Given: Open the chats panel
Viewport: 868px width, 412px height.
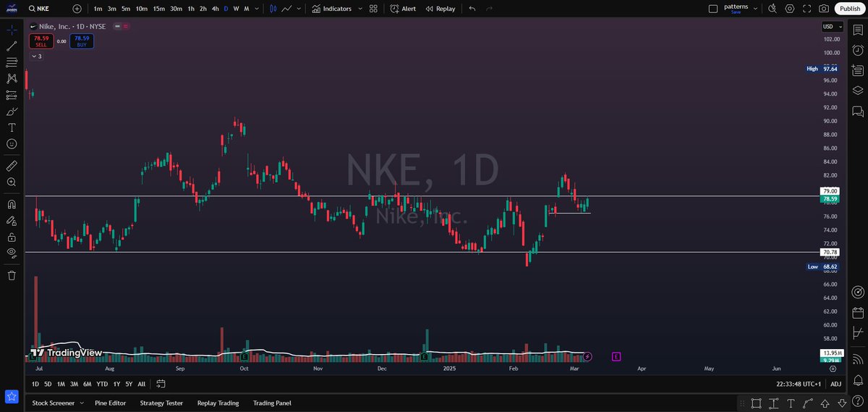Looking at the screenshot, I should pos(858,112).
